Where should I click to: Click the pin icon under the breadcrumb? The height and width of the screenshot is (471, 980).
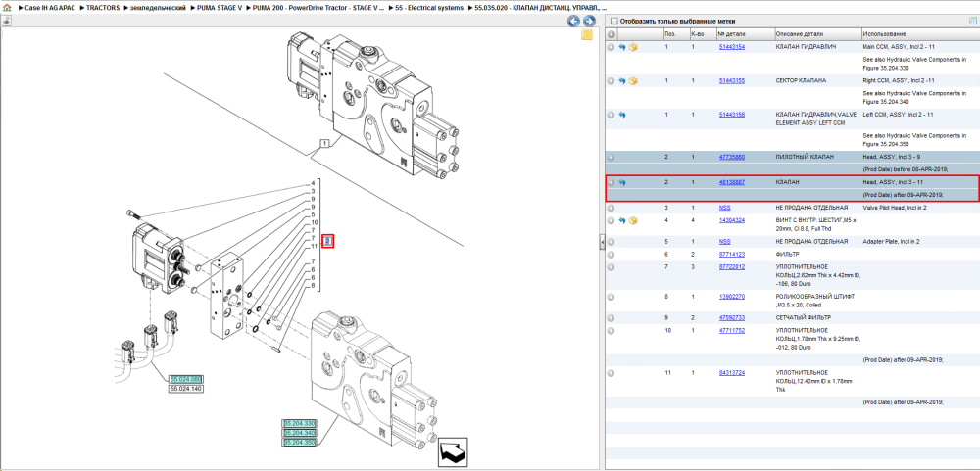point(6,22)
